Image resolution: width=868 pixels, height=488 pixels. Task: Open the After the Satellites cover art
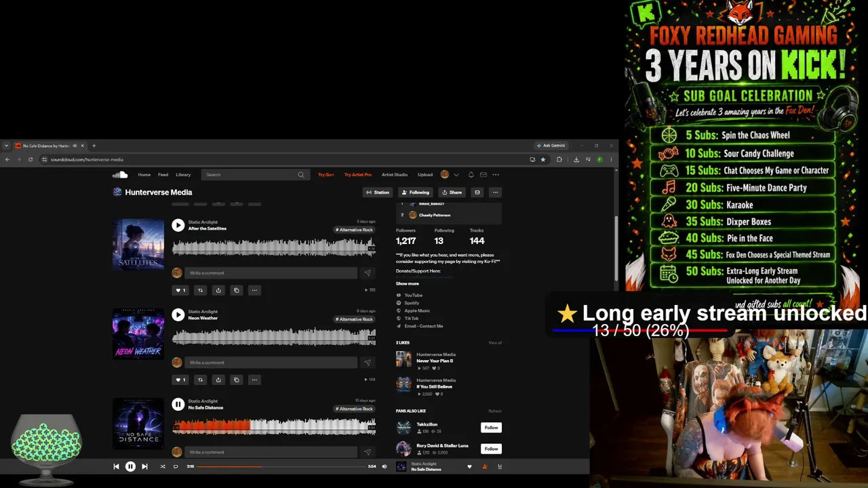tap(138, 244)
